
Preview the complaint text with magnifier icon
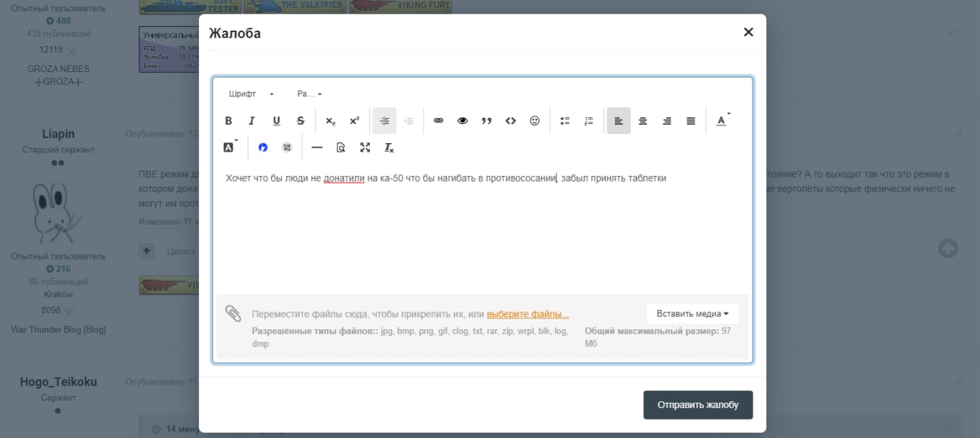tap(341, 147)
